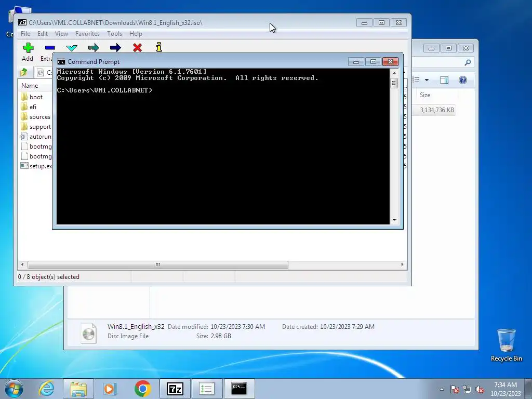Open the 7-Zip Edit menu

43,34
